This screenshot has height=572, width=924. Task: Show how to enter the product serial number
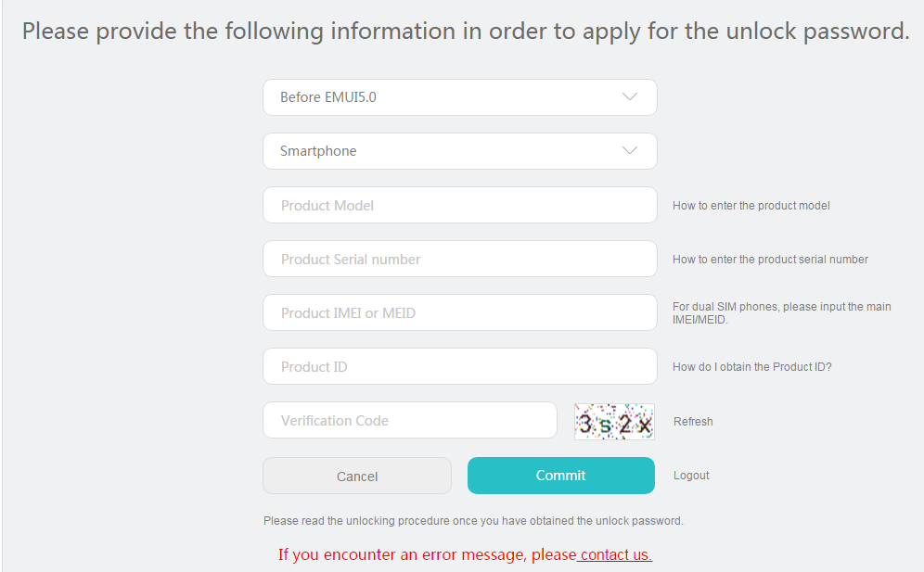pyautogui.click(x=770, y=260)
